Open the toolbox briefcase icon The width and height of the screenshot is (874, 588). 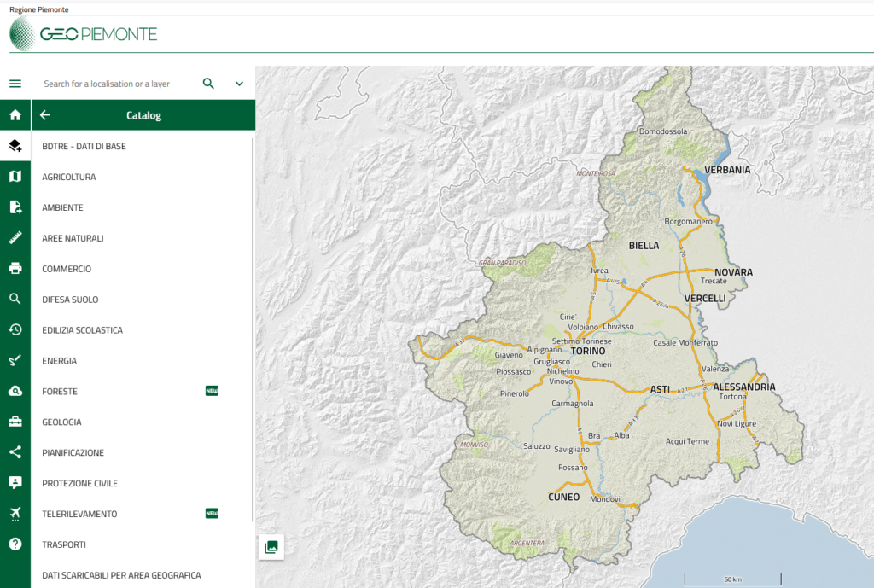pos(15,422)
